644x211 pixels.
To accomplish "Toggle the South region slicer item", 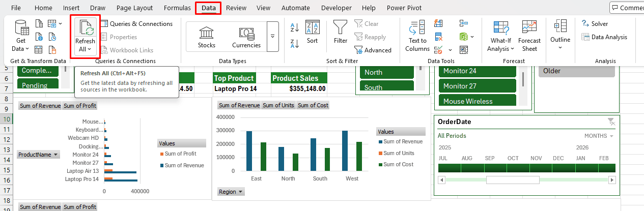I will [387, 86].
